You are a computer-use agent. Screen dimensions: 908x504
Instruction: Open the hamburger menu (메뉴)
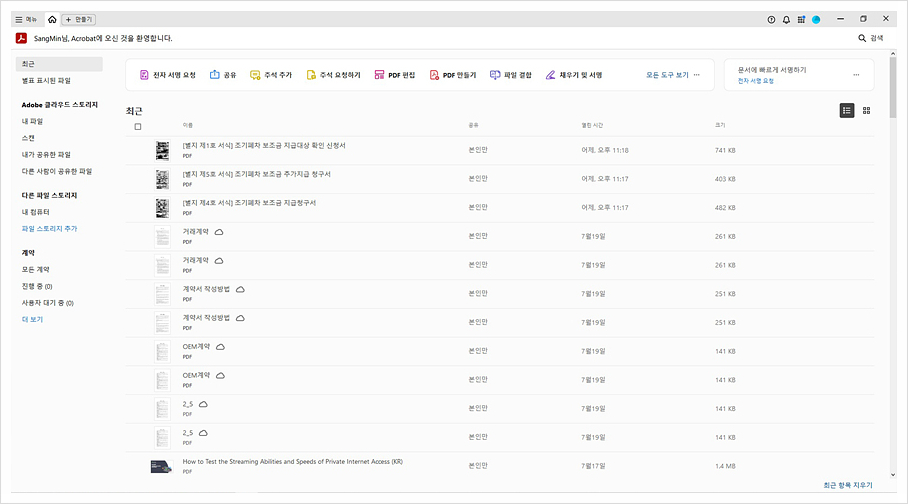pyautogui.click(x=26, y=20)
